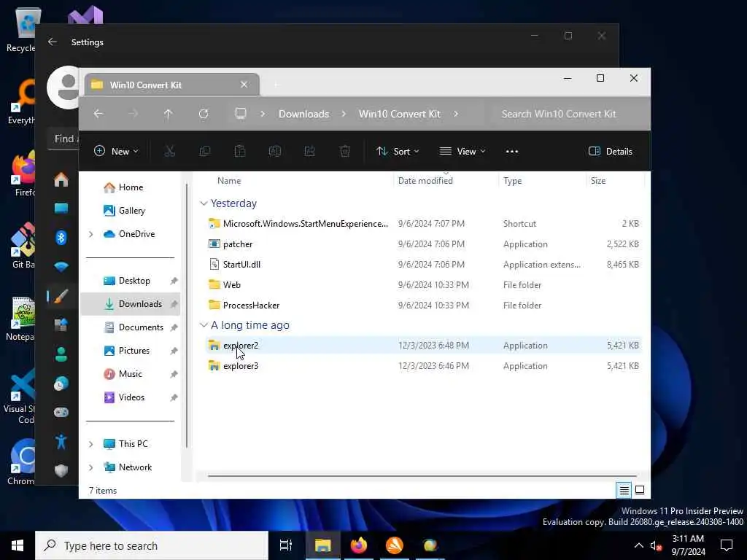Click Downloads breadcrumb in address bar
This screenshot has width=747, height=560.
tap(304, 114)
